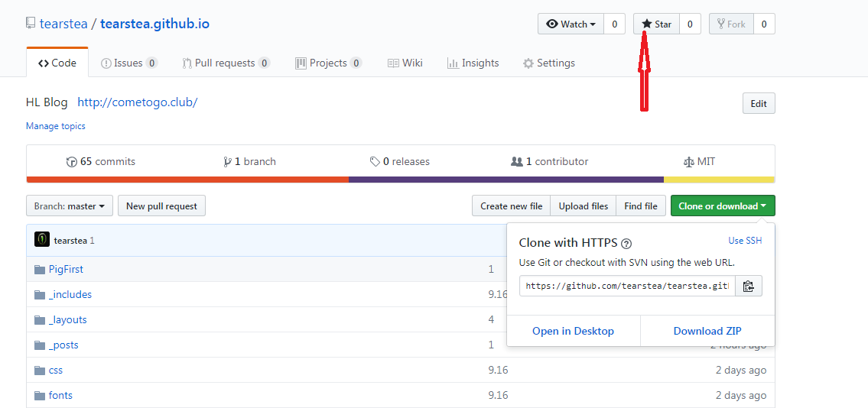This screenshot has width=868, height=408.
Task: Click the Create new file button
Action: pos(512,206)
